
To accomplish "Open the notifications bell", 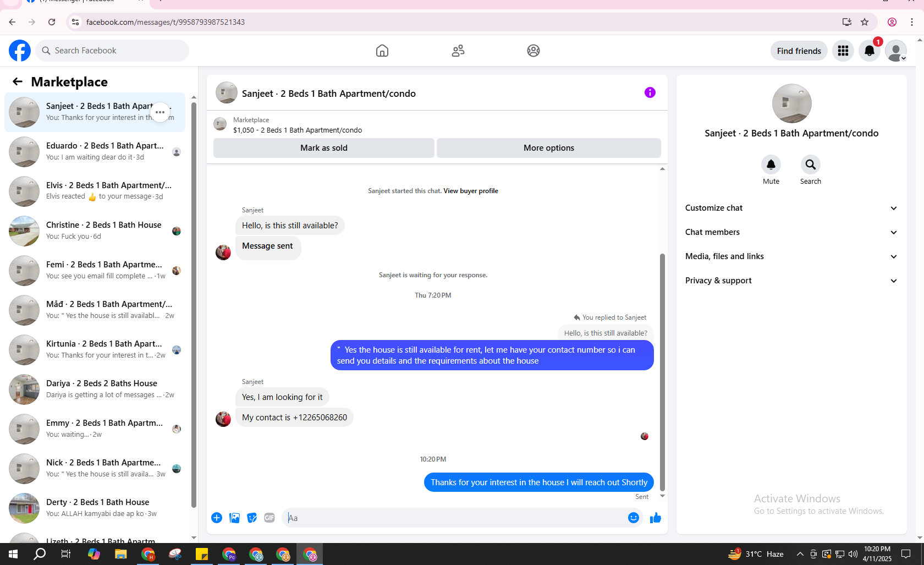I will pos(870,51).
